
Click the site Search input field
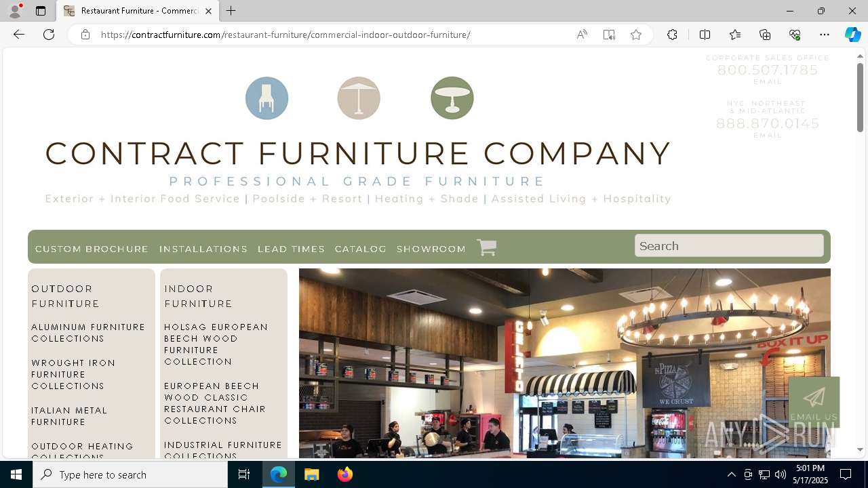pyautogui.click(x=729, y=245)
